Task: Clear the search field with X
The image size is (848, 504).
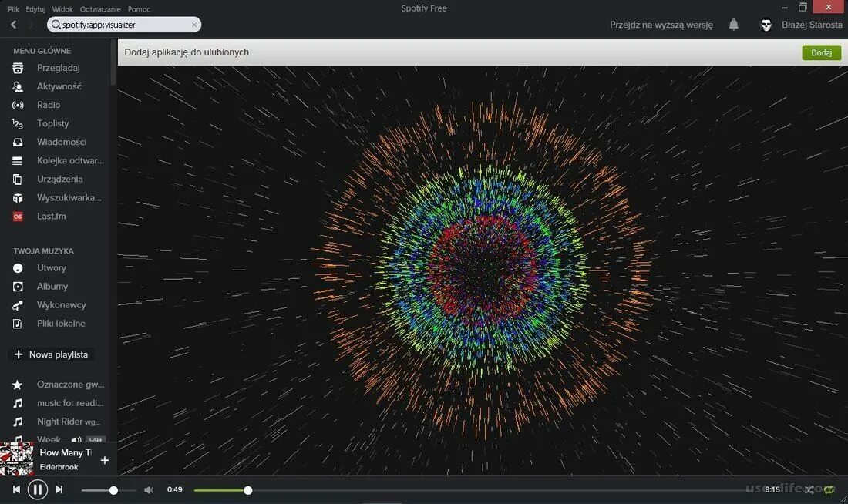Action: [194, 25]
